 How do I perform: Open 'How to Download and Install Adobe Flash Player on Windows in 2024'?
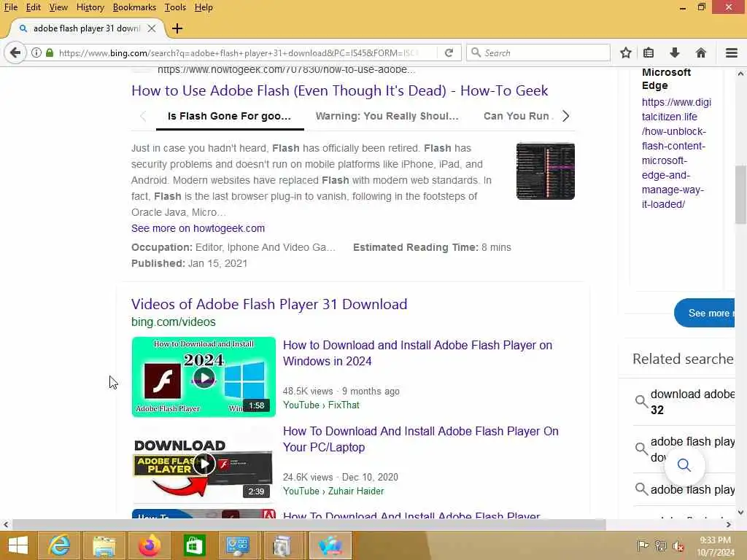click(x=417, y=353)
